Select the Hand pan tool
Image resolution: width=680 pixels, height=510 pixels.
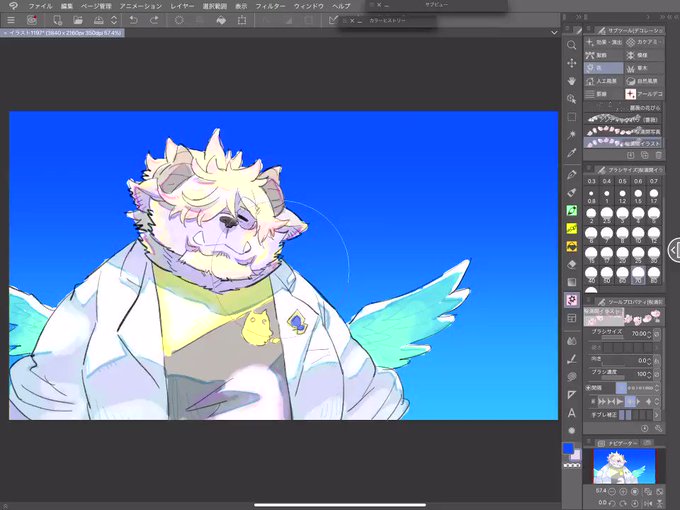572,81
